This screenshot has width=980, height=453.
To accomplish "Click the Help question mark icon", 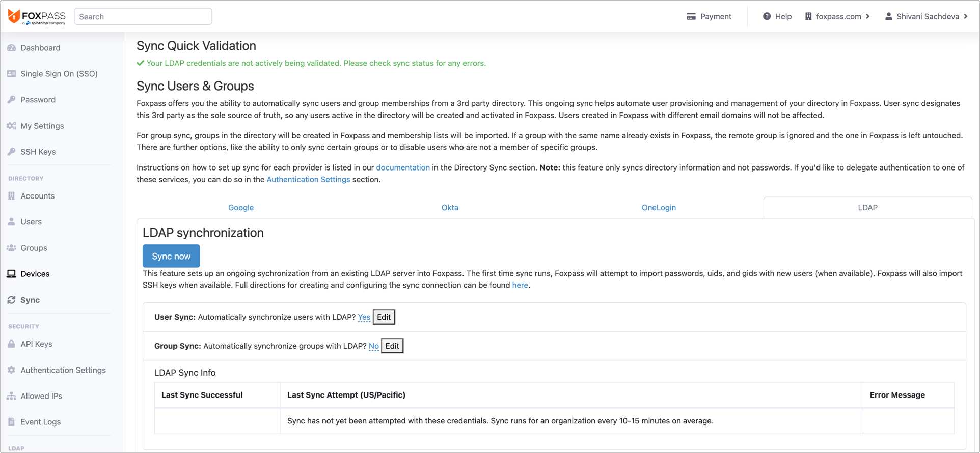I will tap(767, 16).
